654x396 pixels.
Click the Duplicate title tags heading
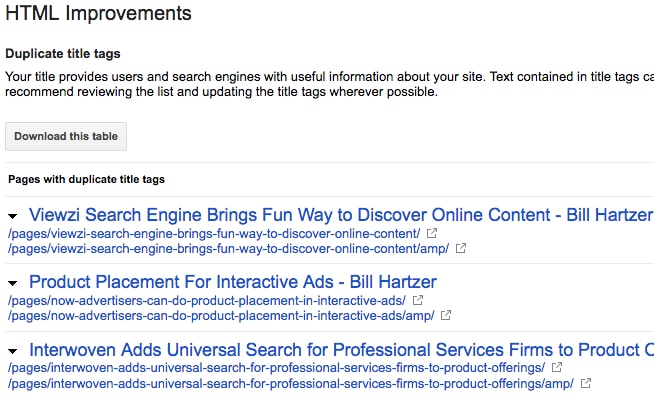click(63, 54)
